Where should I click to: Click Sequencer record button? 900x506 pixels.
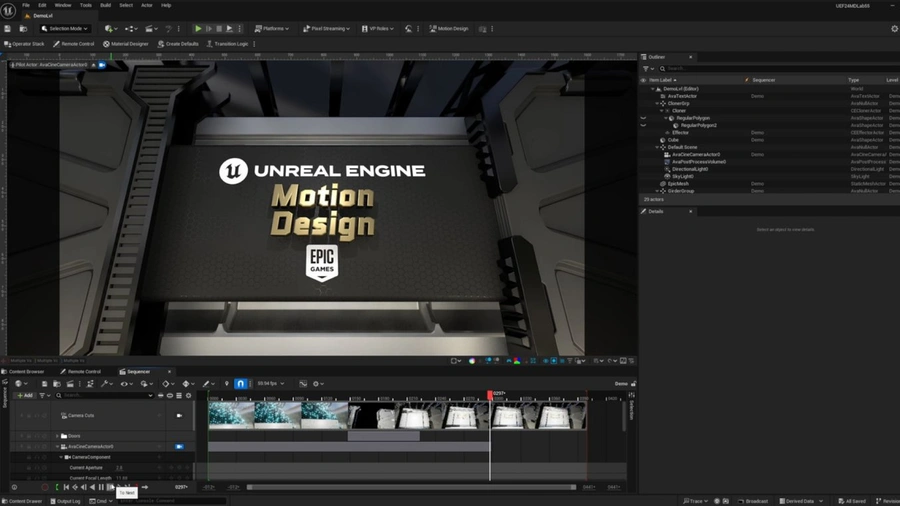coord(45,487)
